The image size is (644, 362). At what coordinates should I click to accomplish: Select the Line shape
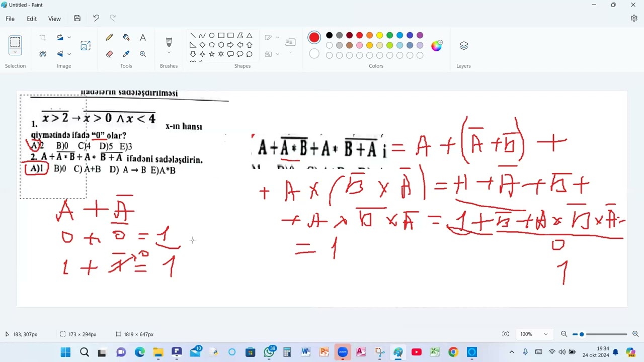click(193, 35)
